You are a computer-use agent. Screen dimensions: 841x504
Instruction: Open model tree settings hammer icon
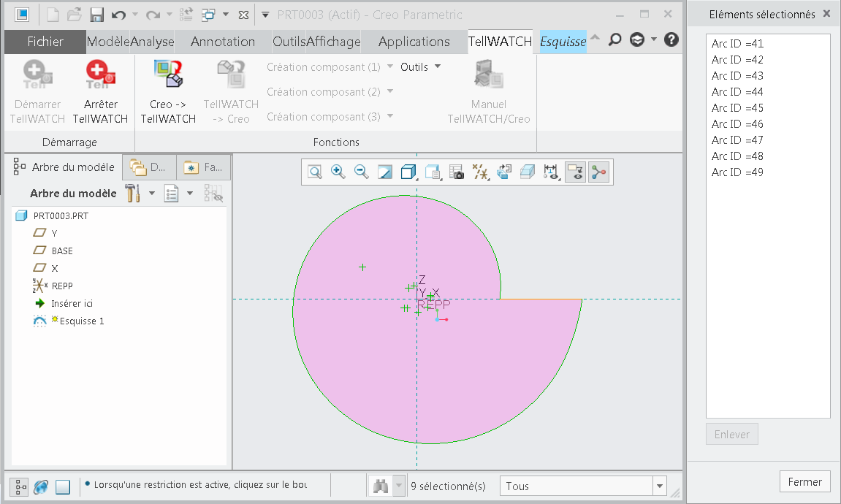(x=132, y=194)
